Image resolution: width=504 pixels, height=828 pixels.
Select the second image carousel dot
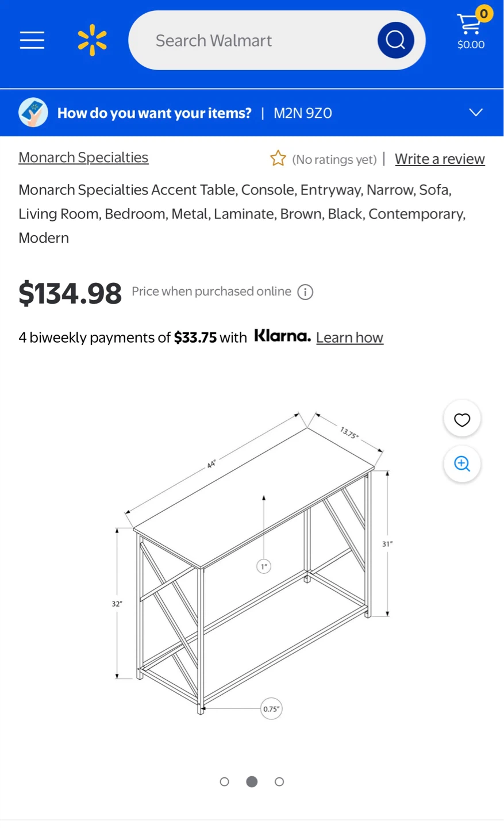pyautogui.click(x=252, y=781)
